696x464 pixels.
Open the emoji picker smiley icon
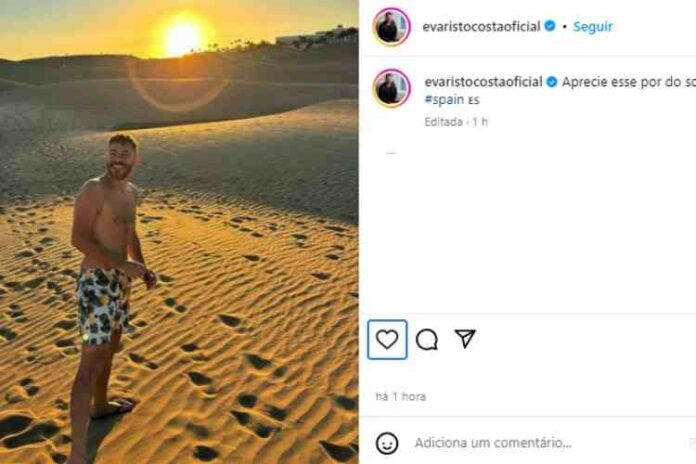[x=387, y=442]
